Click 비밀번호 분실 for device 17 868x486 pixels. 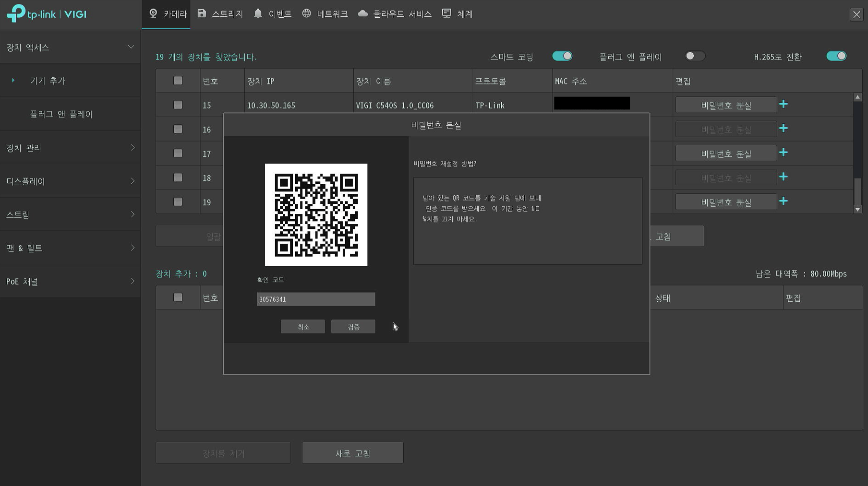coord(726,154)
